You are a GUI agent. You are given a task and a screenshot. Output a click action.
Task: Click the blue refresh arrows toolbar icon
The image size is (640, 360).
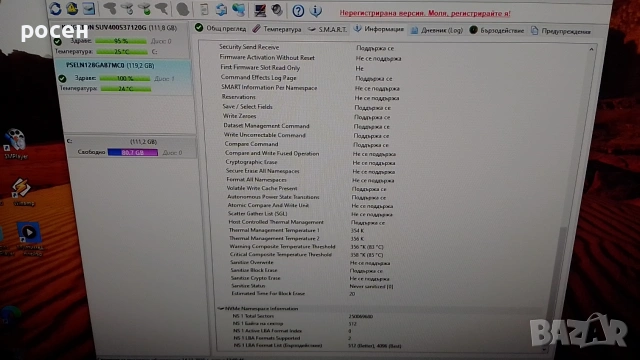click(55, 8)
